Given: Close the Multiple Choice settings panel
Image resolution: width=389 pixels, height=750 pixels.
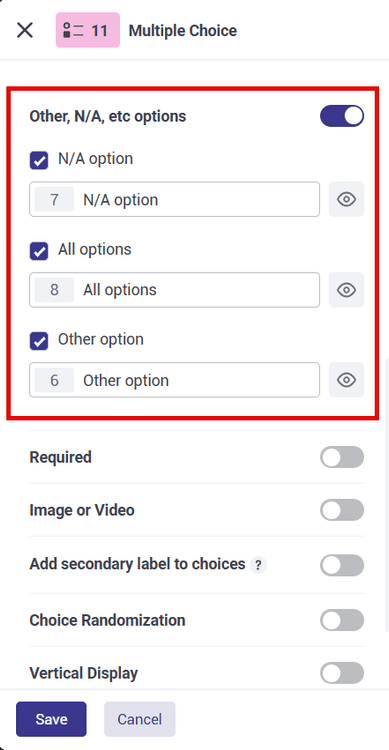Looking at the screenshot, I should pos(25,30).
